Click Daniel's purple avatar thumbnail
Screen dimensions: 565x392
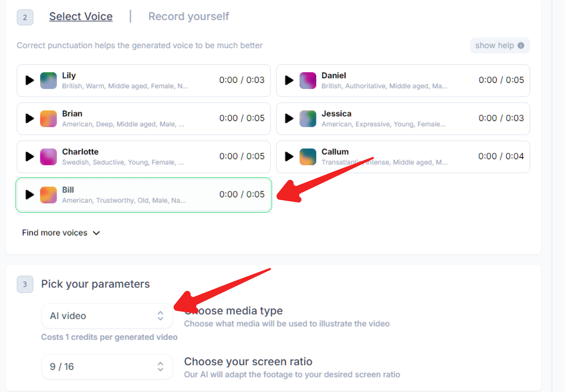(x=308, y=81)
